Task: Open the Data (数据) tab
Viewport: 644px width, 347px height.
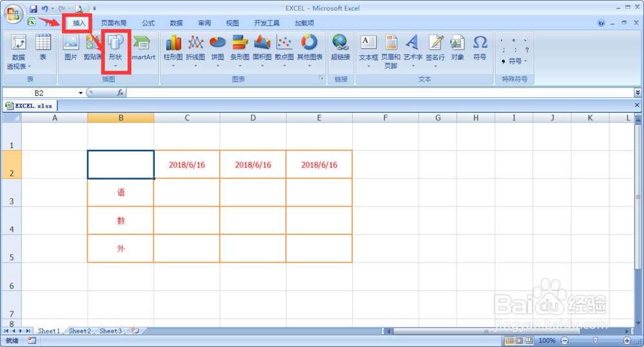Action: pyautogui.click(x=176, y=23)
